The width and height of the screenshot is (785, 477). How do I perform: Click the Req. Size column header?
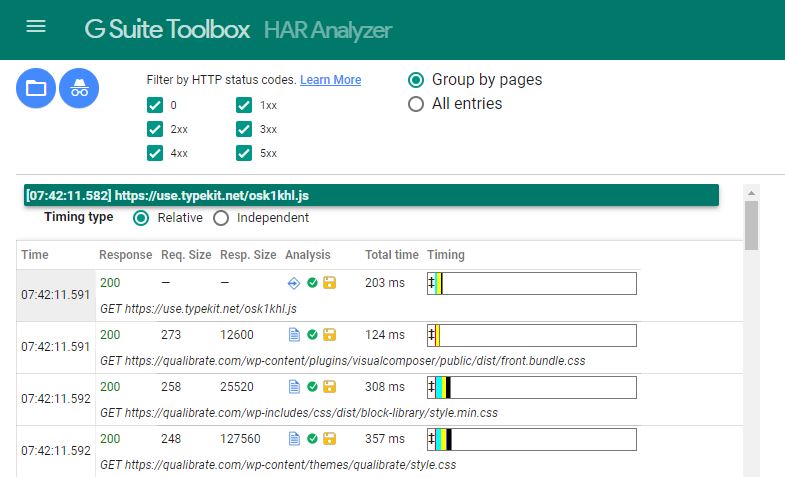pos(186,255)
